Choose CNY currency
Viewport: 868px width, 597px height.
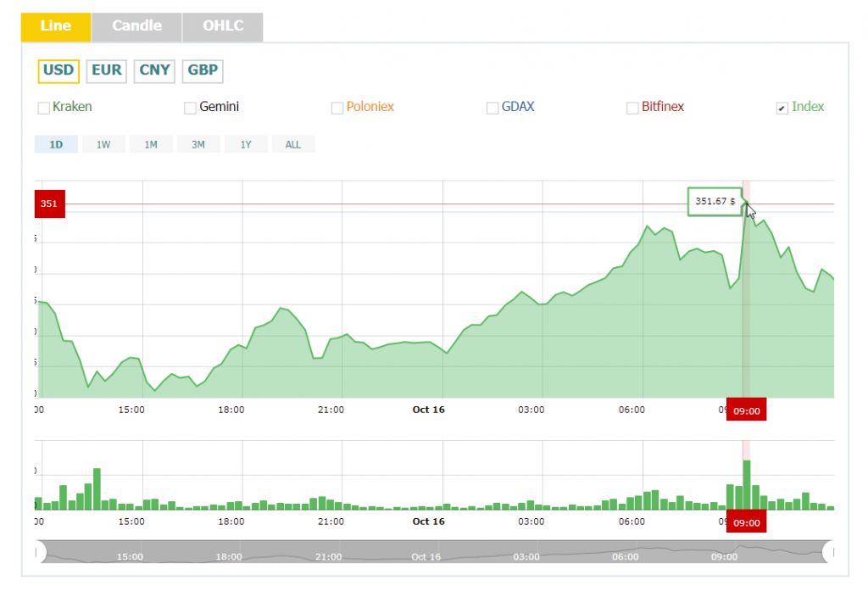(154, 70)
